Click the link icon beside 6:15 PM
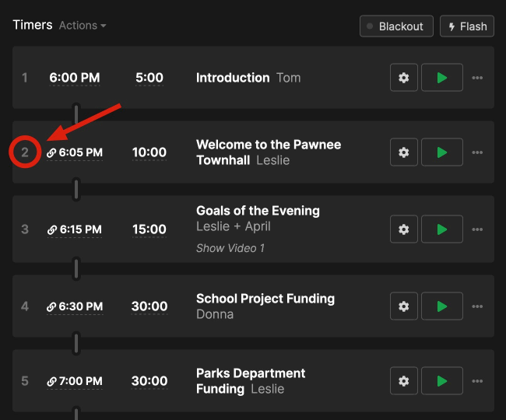Screen dimensions: 506x420 coord(52,229)
